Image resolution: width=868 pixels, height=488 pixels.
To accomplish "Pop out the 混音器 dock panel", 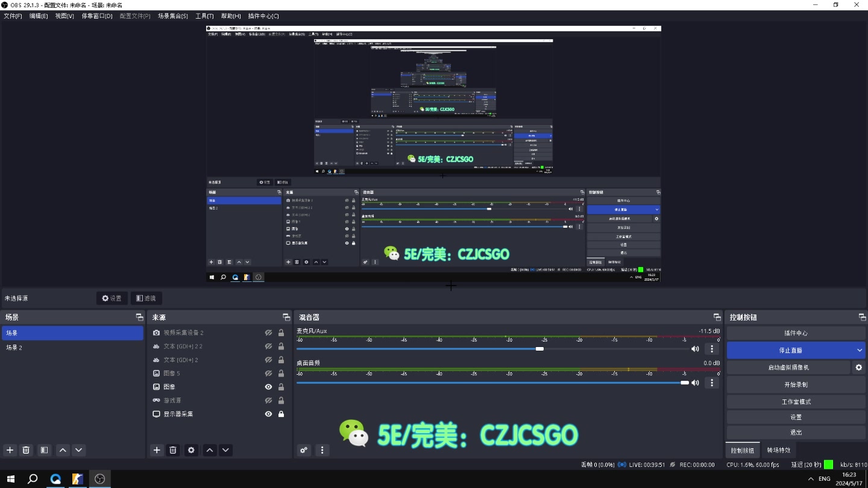I will 717,317.
